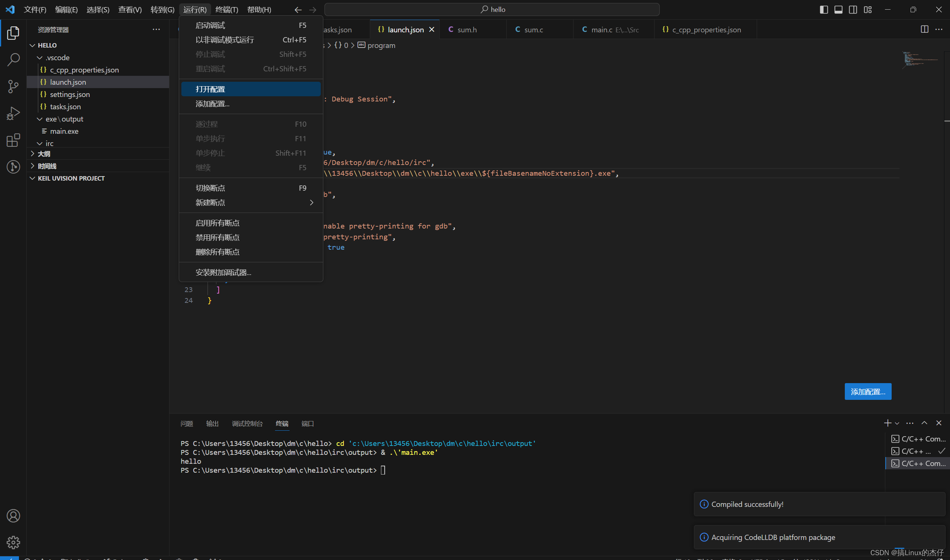Open the 资源管理器 explorer view icon
The image size is (950, 560).
(13, 33)
